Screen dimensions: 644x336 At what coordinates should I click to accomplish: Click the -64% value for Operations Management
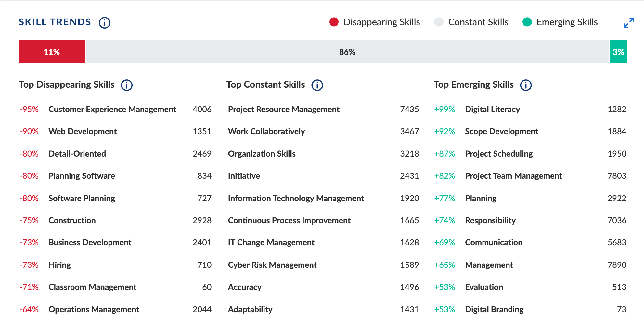click(29, 309)
